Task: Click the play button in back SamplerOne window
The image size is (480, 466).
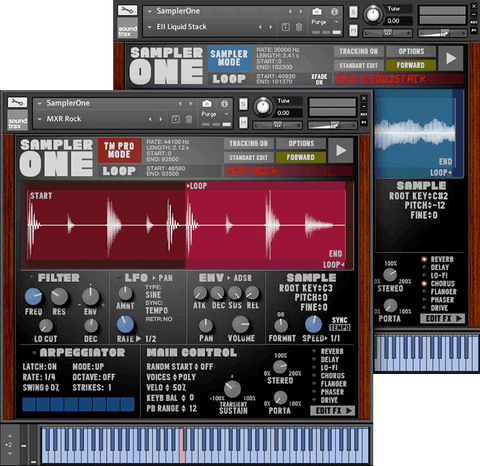Action: tap(451, 58)
